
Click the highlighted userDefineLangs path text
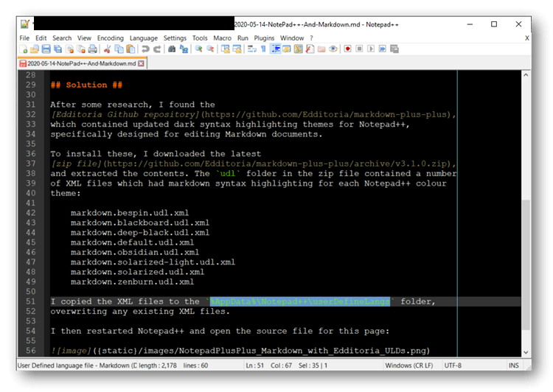pos(300,302)
